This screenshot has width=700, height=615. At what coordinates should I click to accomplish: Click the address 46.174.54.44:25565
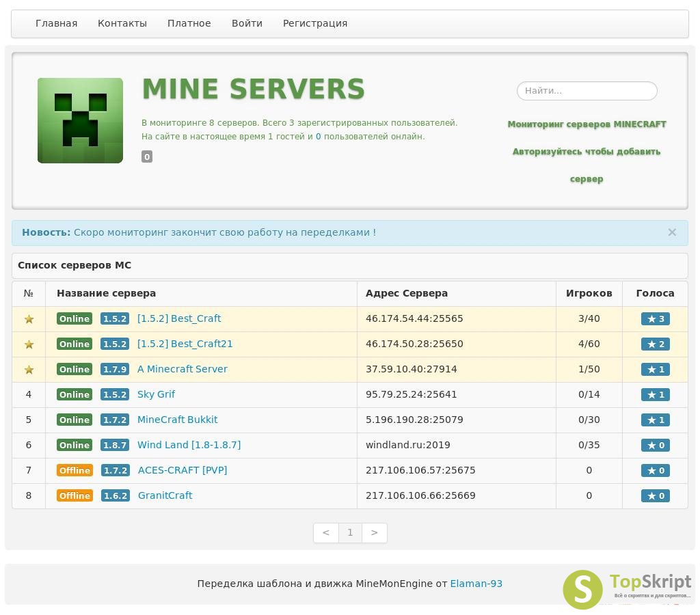pyautogui.click(x=414, y=318)
